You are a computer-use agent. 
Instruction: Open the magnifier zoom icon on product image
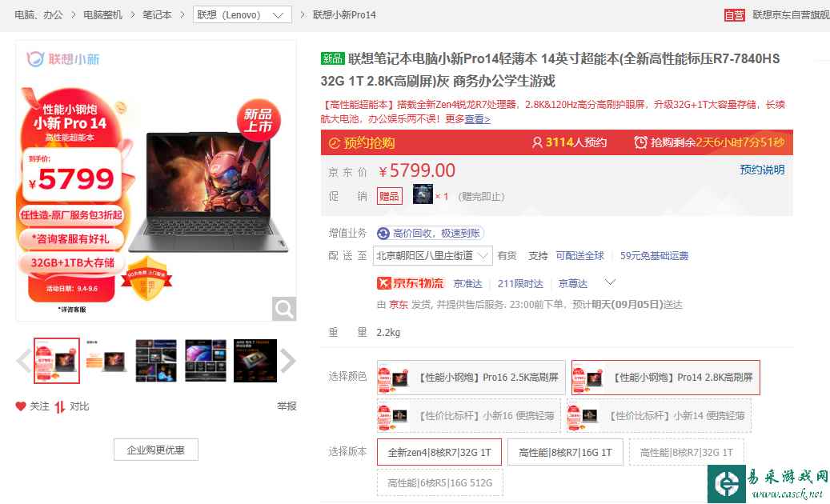coord(283,308)
